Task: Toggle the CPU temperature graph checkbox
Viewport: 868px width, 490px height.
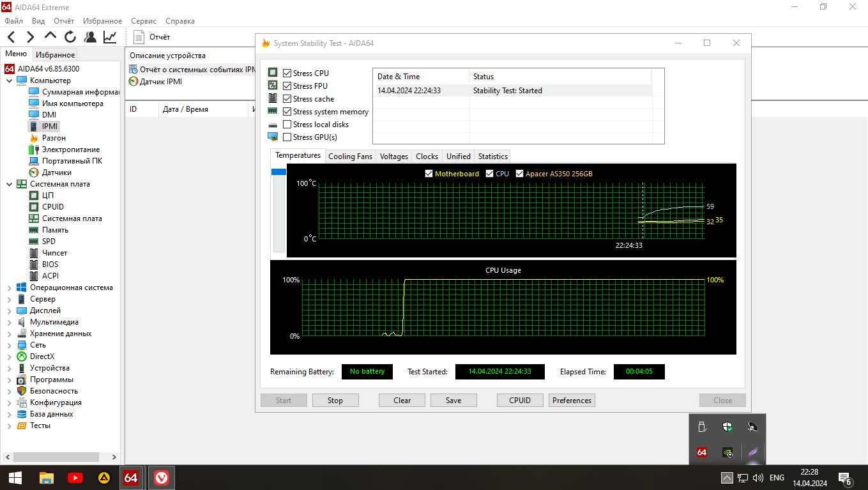Action: pos(490,174)
